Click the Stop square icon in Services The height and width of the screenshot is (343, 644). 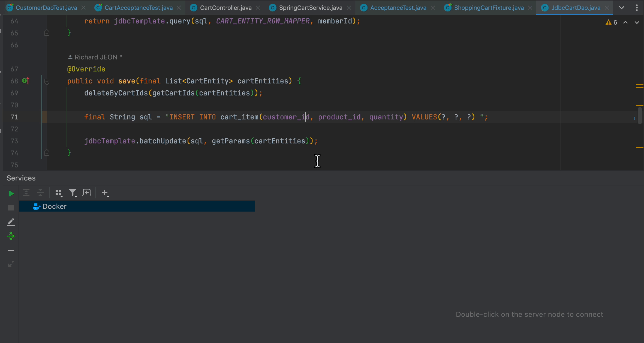(x=11, y=208)
